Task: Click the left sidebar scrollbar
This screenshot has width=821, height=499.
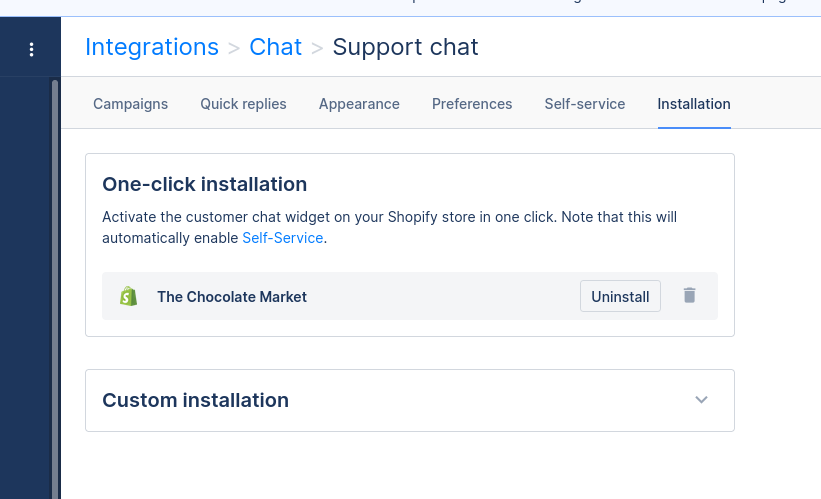Action: pyautogui.click(x=55, y=280)
